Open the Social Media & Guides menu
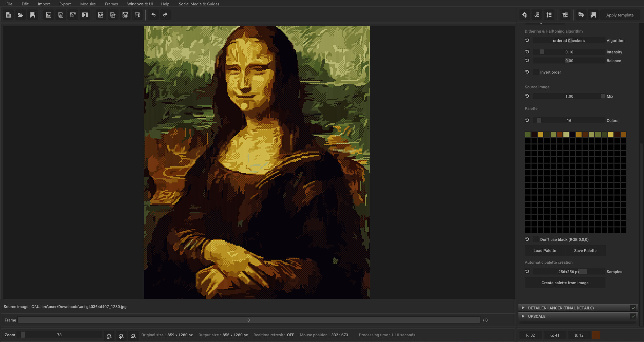This screenshot has width=644, height=342. pos(199,4)
